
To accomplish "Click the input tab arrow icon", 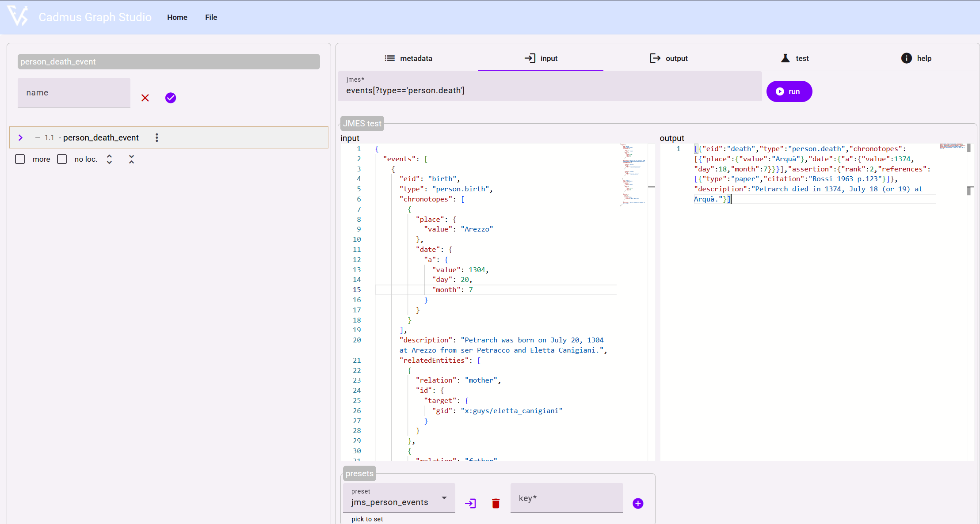I will (x=530, y=58).
